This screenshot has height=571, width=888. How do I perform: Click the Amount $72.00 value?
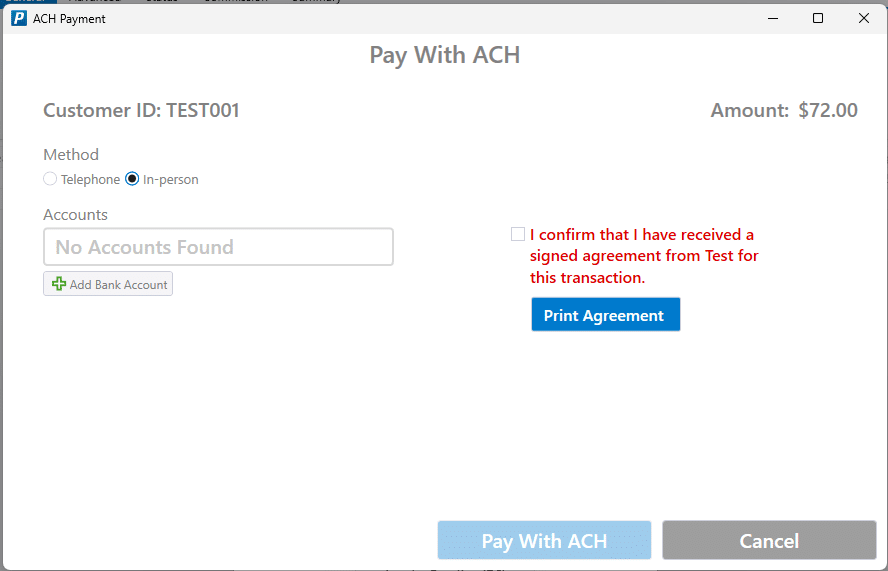click(x=827, y=110)
